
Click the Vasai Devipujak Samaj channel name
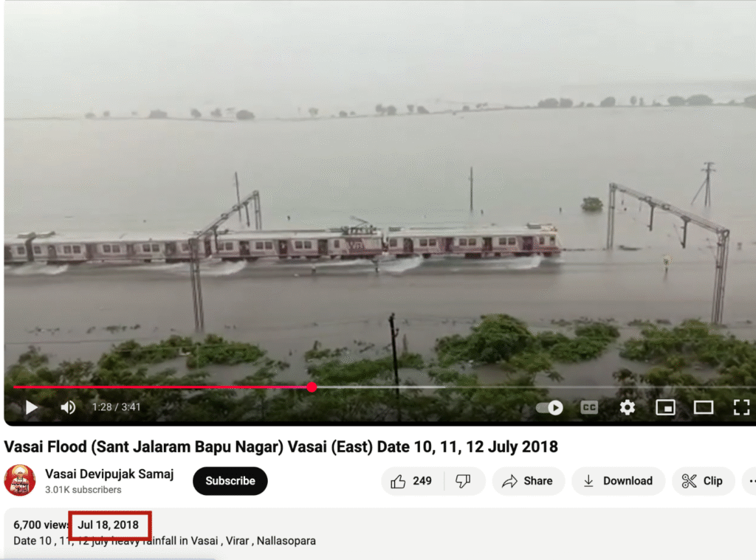pos(109,474)
